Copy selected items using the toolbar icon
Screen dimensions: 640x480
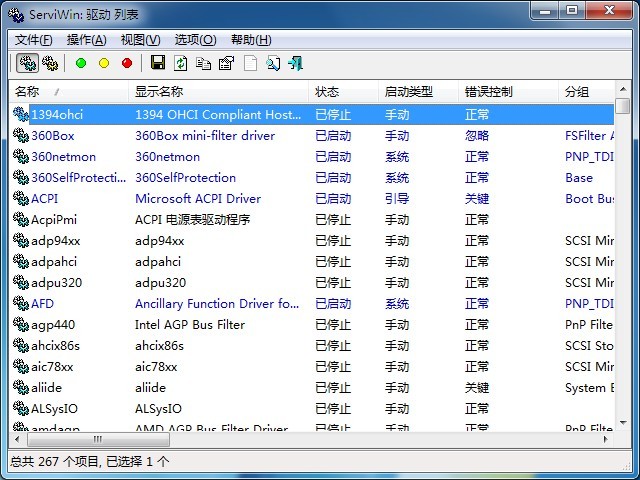click(204, 63)
